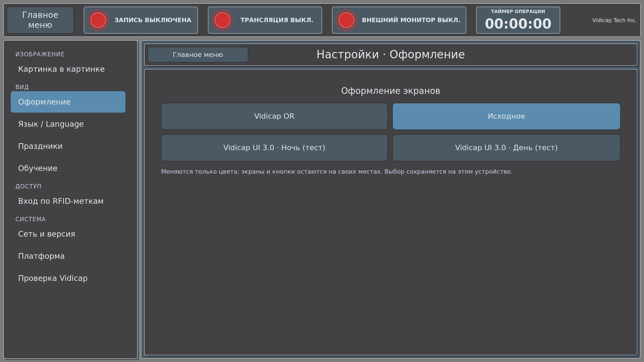Open the 'Сеть и версия' section
644x362 pixels.
68,234
